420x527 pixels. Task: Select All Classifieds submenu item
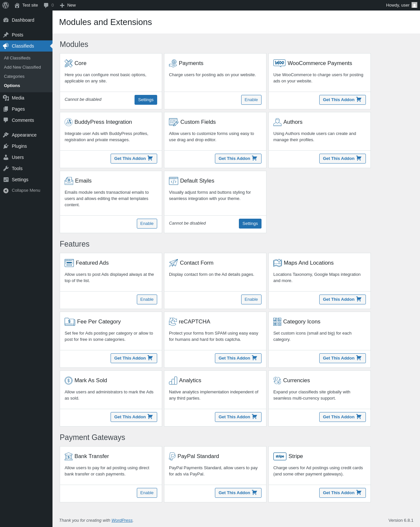pos(26,58)
